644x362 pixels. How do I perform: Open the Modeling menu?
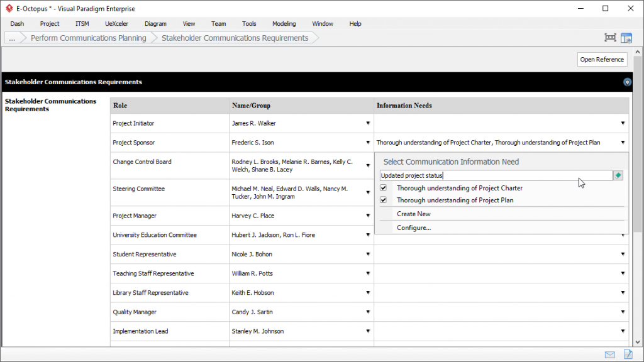click(284, 24)
